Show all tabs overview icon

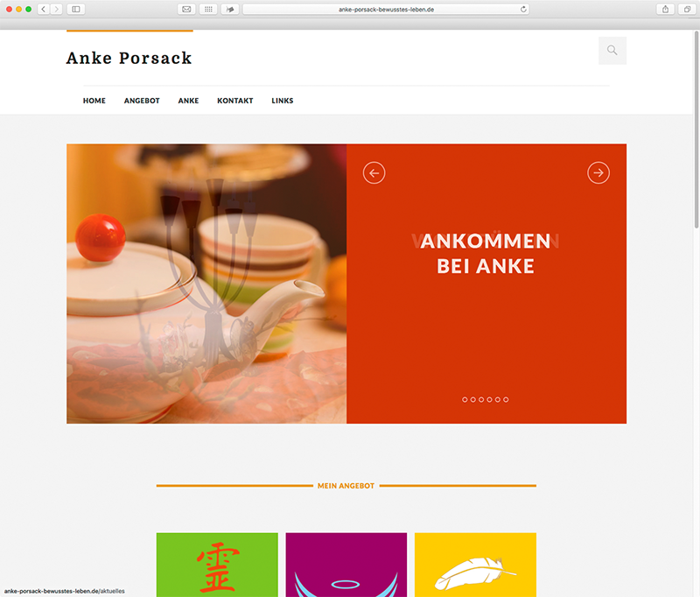[x=687, y=9]
